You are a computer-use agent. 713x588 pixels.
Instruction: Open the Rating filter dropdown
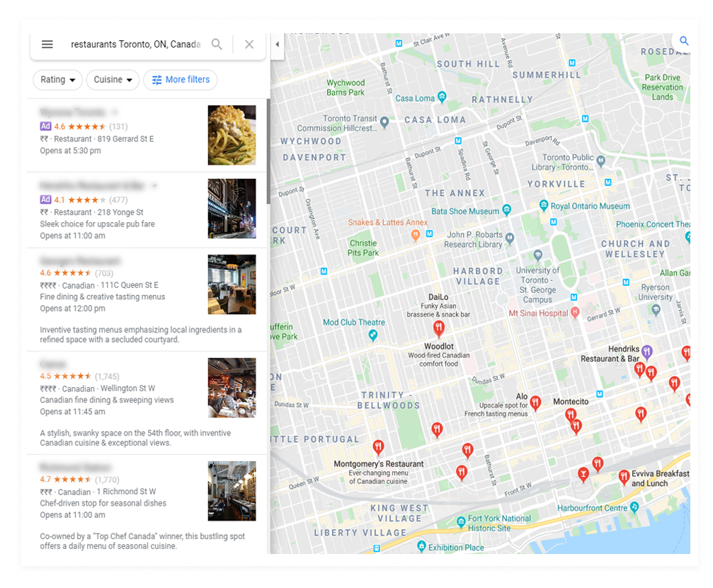58,79
